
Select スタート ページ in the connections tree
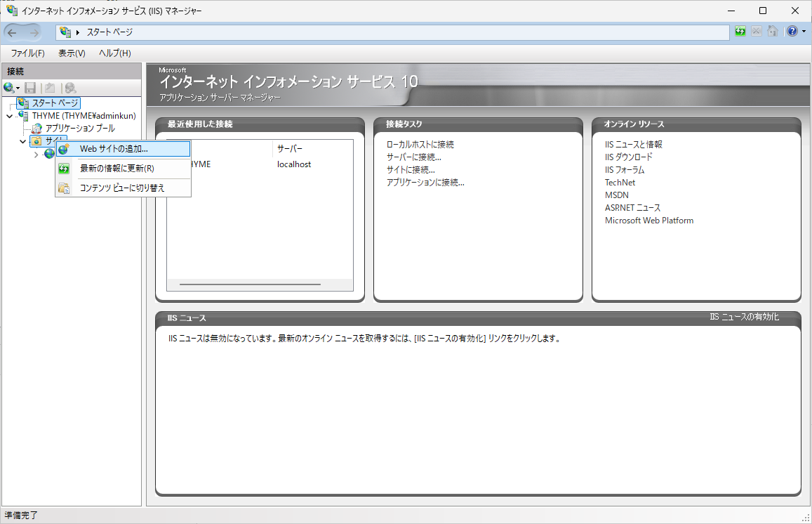pyautogui.click(x=54, y=103)
